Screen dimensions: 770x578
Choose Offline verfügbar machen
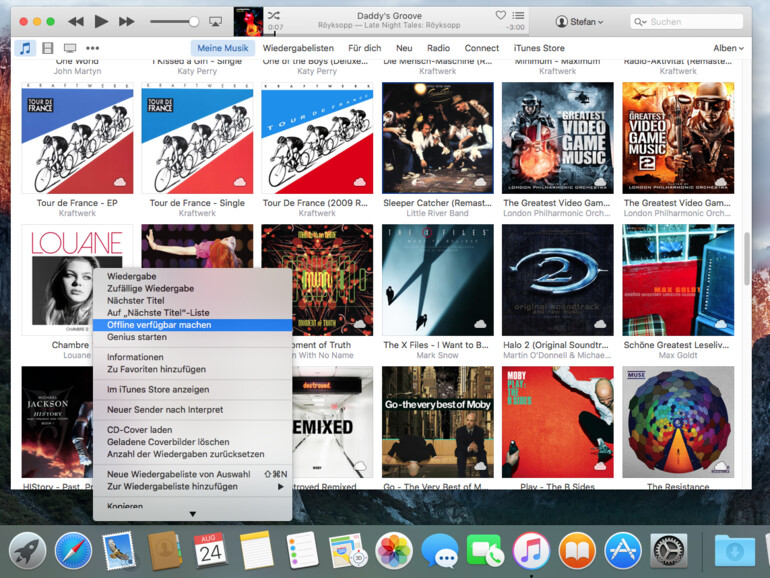192,325
